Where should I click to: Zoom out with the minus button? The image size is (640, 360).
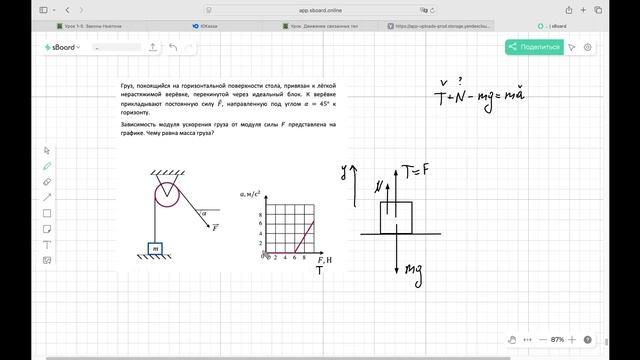pyautogui.click(x=543, y=340)
